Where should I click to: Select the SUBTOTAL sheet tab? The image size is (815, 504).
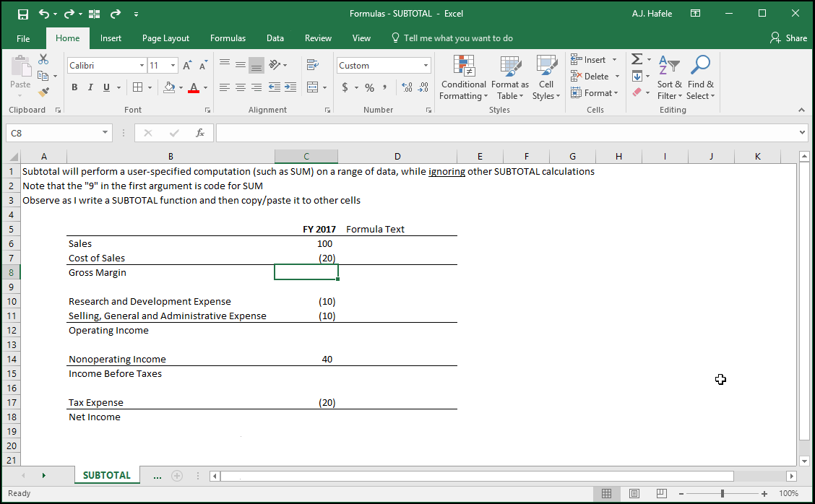click(x=106, y=475)
